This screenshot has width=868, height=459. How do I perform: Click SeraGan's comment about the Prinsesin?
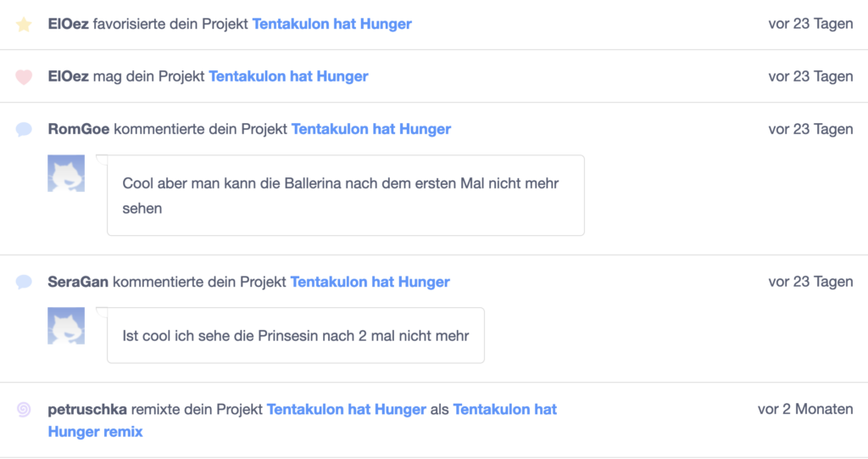(x=296, y=335)
